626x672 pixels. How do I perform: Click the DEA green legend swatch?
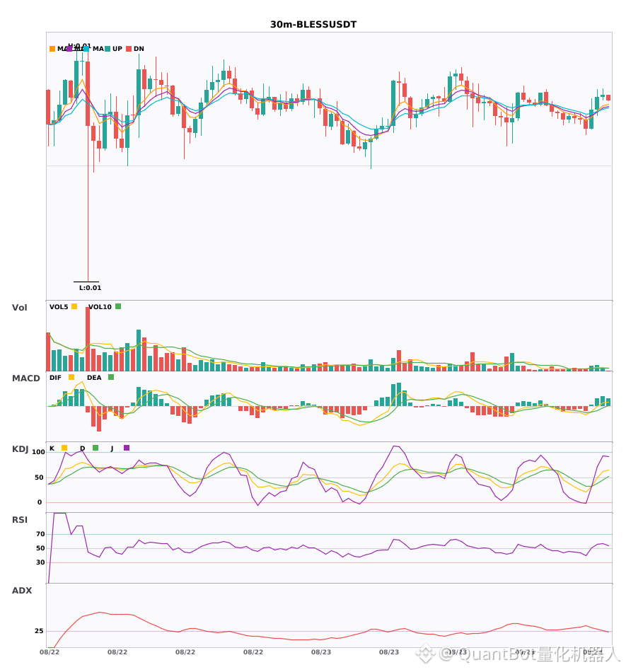click(x=111, y=377)
